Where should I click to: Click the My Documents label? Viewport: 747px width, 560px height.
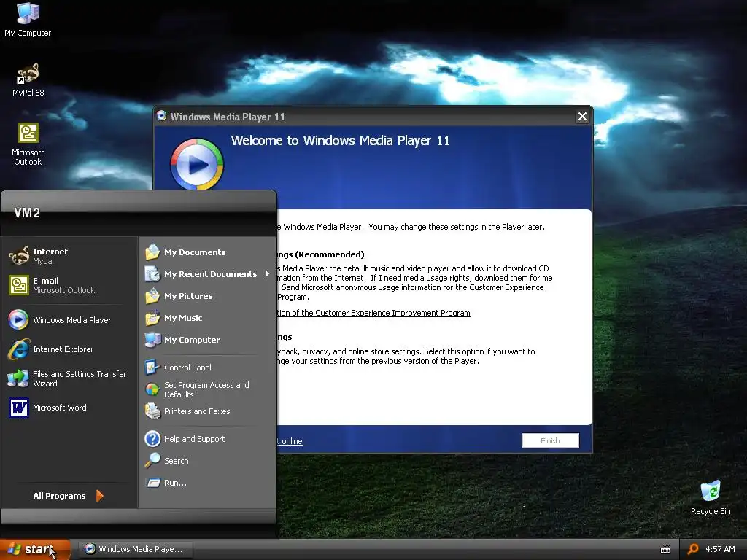195,252
